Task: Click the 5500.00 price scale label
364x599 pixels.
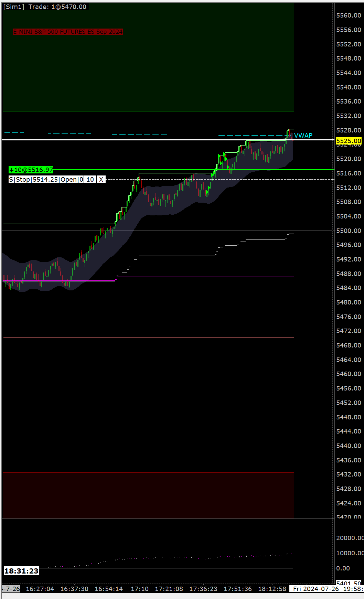Action: tap(349, 231)
